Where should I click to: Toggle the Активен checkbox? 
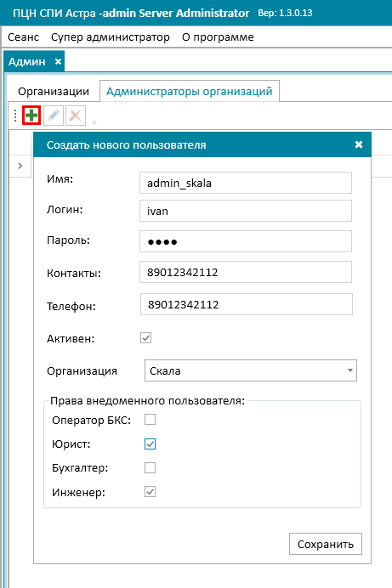[x=146, y=338]
